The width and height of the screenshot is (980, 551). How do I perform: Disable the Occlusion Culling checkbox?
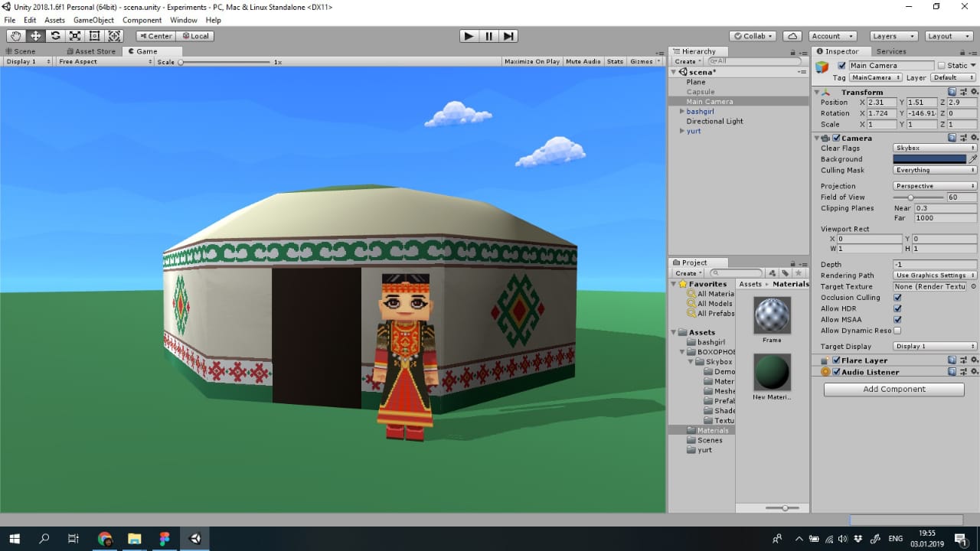tap(897, 298)
